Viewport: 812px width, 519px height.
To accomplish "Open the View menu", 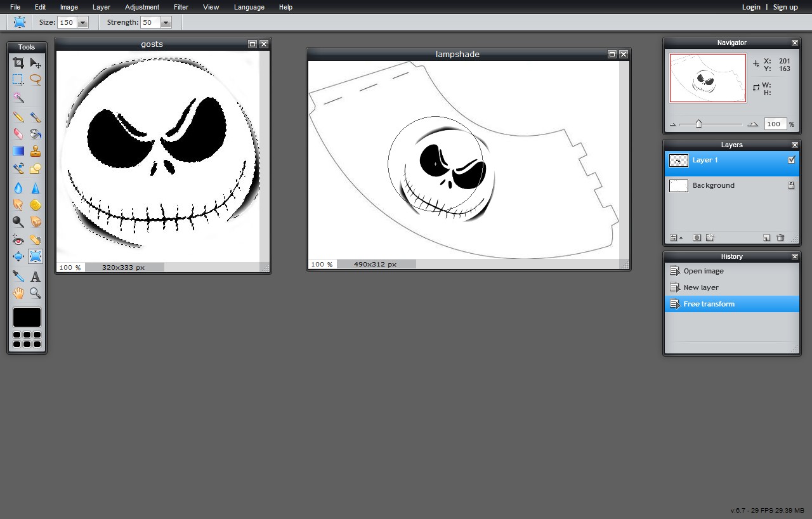I will click(x=211, y=7).
